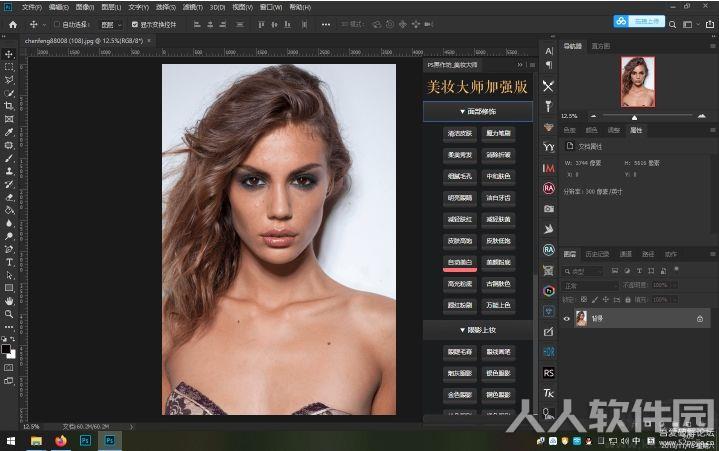This screenshot has width=719, height=451.
Task: Select the Lasso tool
Action: pyautogui.click(x=9, y=80)
